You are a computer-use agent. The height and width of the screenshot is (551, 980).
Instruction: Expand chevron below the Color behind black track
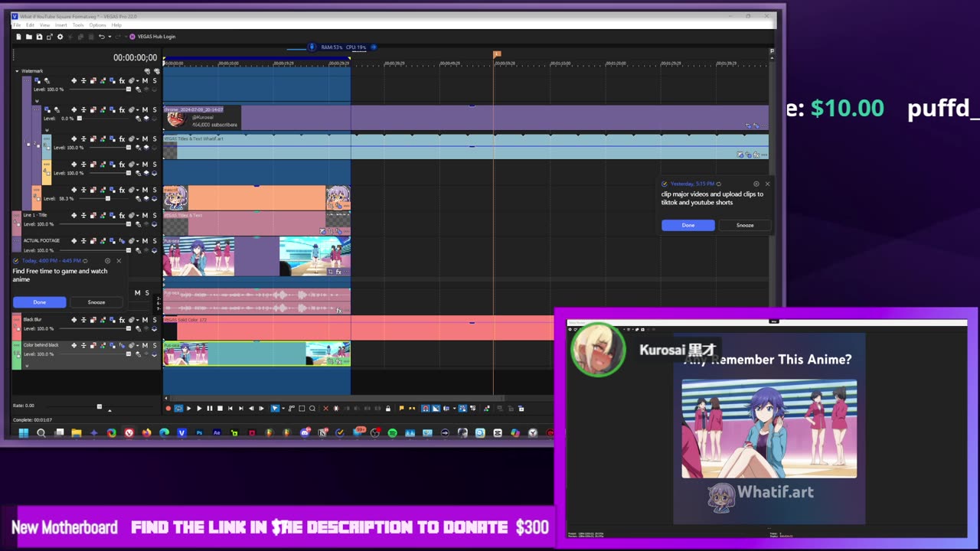click(x=27, y=366)
